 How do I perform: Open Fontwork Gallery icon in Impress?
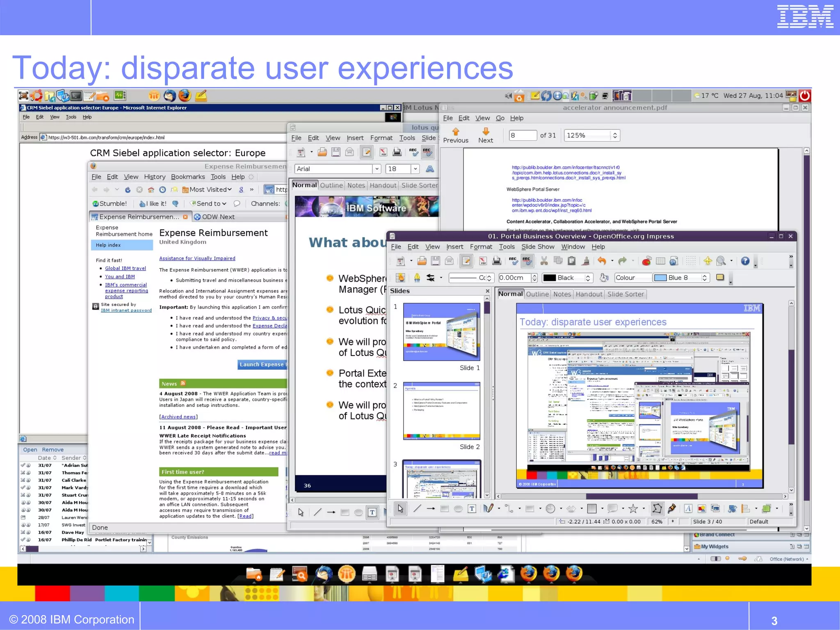(688, 509)
